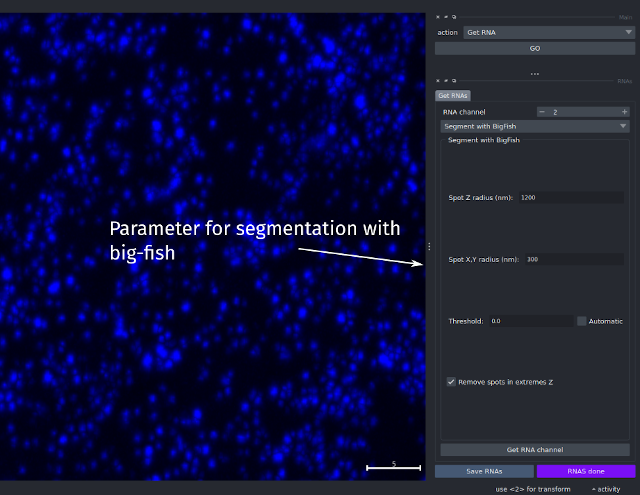
Task: Expand the Segment with BigFish dropdown
Action: tap(535, 126)
